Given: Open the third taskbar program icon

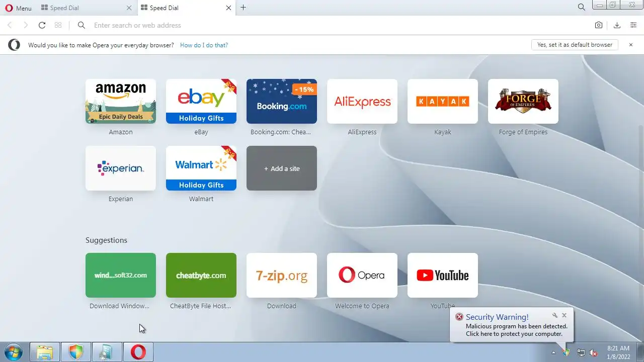Looking at the screenshot, I should point(107,352).
